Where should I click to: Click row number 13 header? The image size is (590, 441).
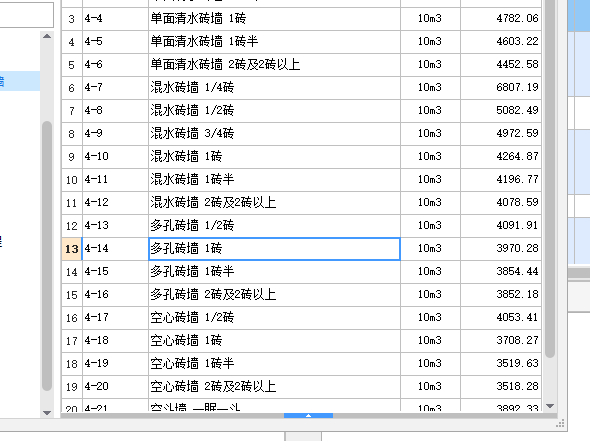[71, 249]
